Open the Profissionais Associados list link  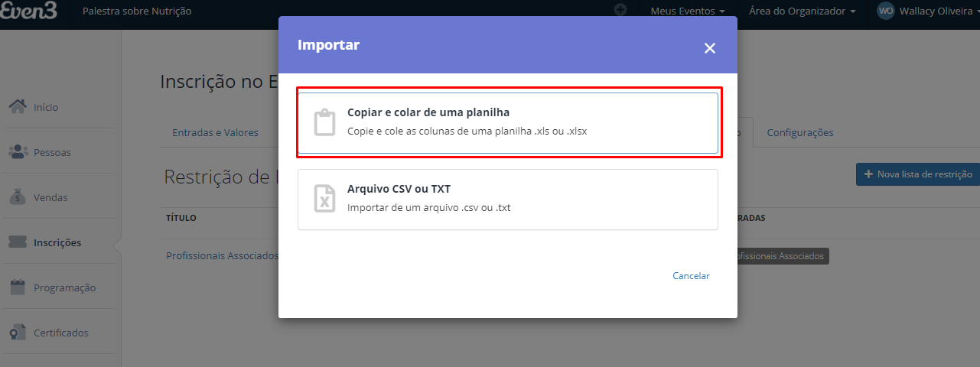pos(222,255)
